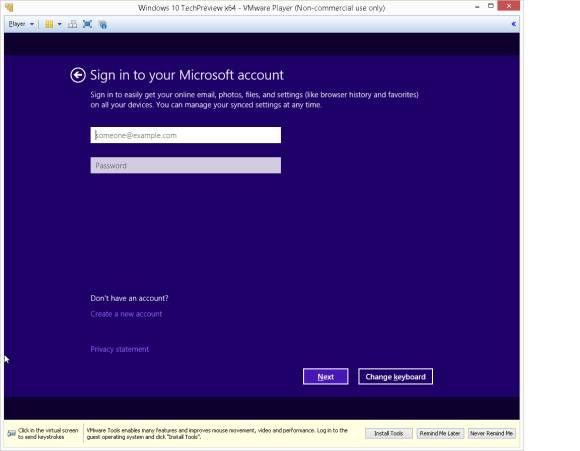Click the yellow pause virtual machine icon
Image resolution: width=580 pixels, height=451 pixels.
(x=49, y=24)
